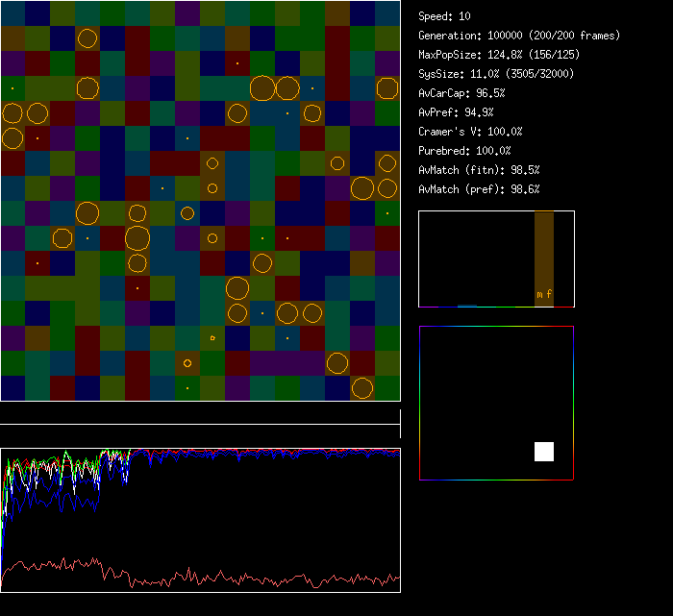Click the AvPref 94.9% statistic

tap(456, 112)
